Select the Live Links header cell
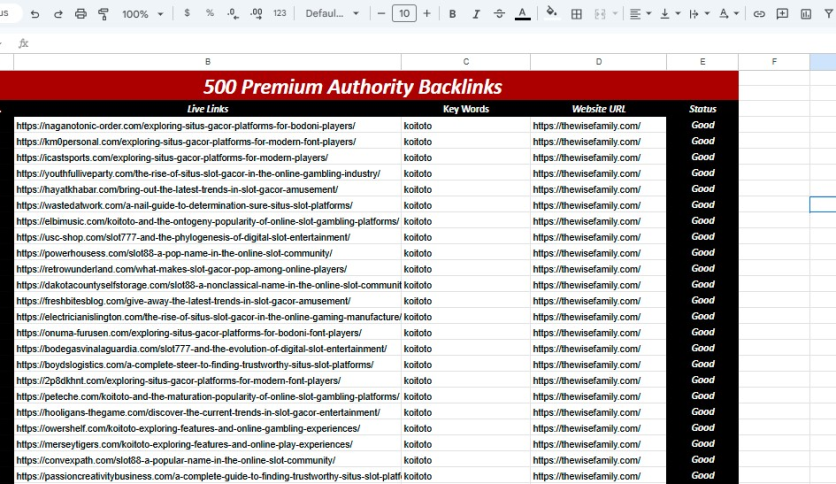Image resolution: width=836 pixels, height=484 pixels. [x=207, y=109]
